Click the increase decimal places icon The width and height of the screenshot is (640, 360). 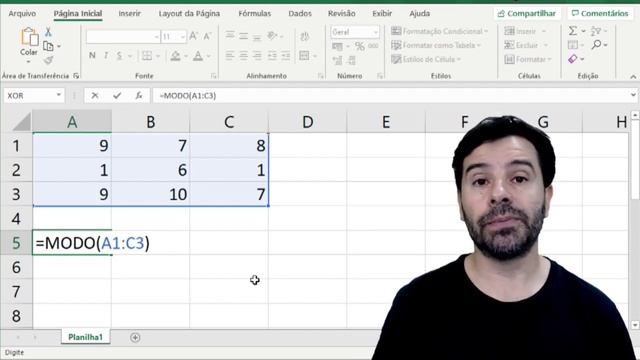pos(337,60)
